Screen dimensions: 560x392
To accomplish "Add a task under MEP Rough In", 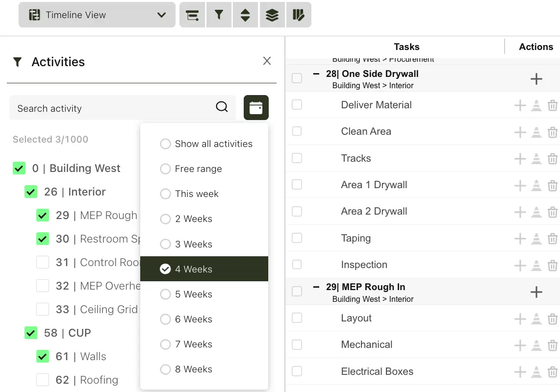I will coord(536,292).
